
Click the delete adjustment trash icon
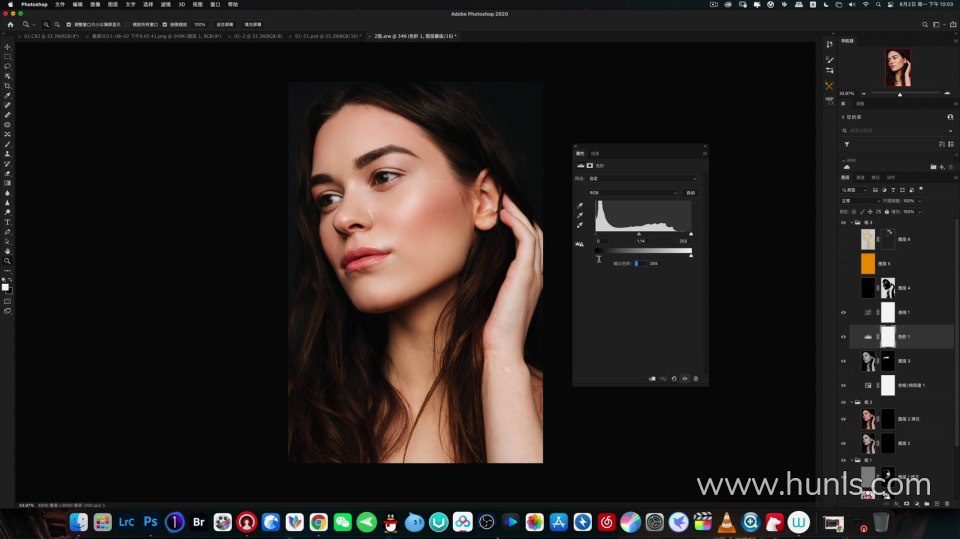(x=696, y=378)
